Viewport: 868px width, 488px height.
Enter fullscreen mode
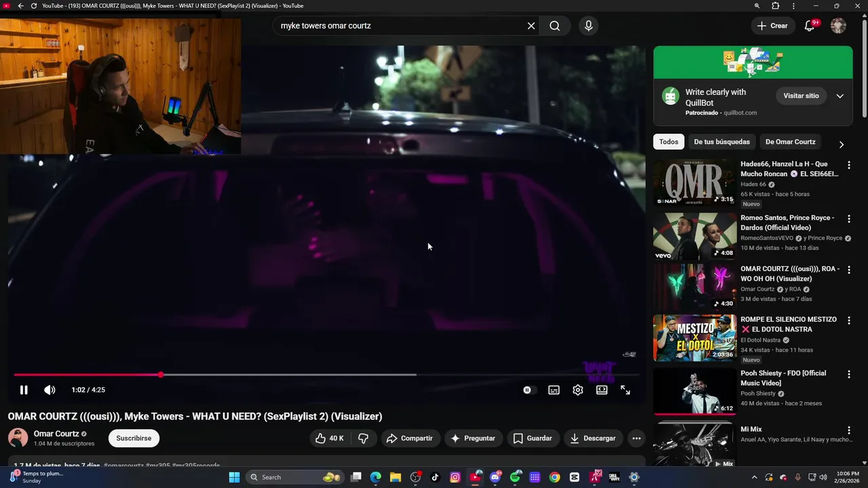click(625, 390)
